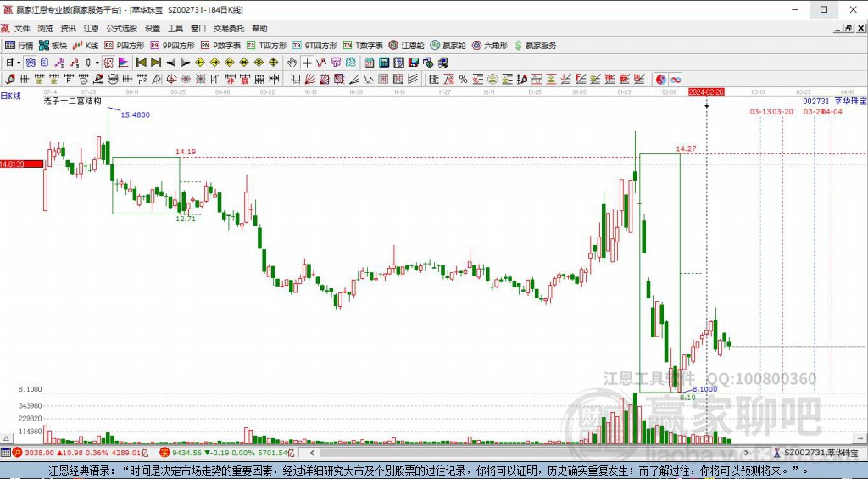
Task: Step chart right with the black right arrow
Action: pyautogui.click(x=186, y=63)
